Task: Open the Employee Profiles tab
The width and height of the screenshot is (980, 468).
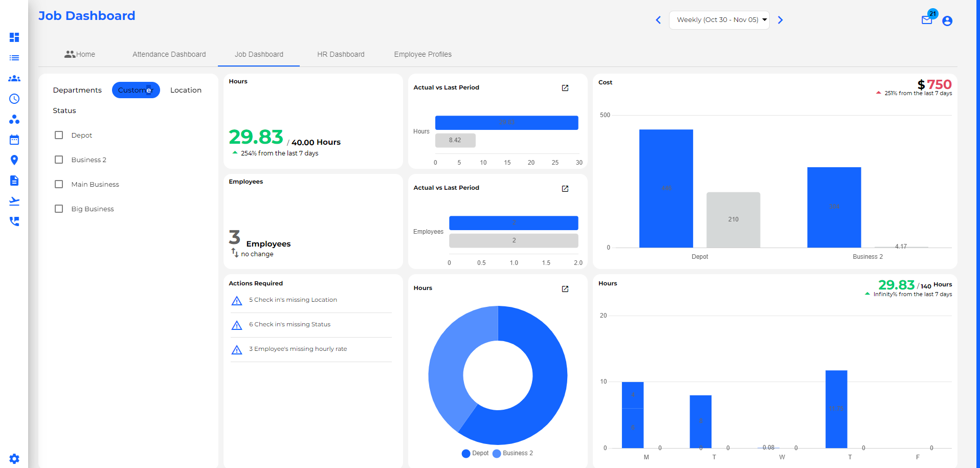Action: 422,54
